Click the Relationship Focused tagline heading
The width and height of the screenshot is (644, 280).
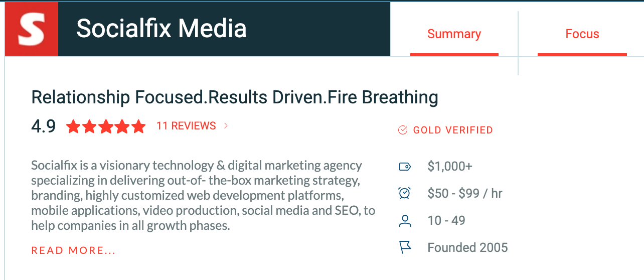(235, 97)
